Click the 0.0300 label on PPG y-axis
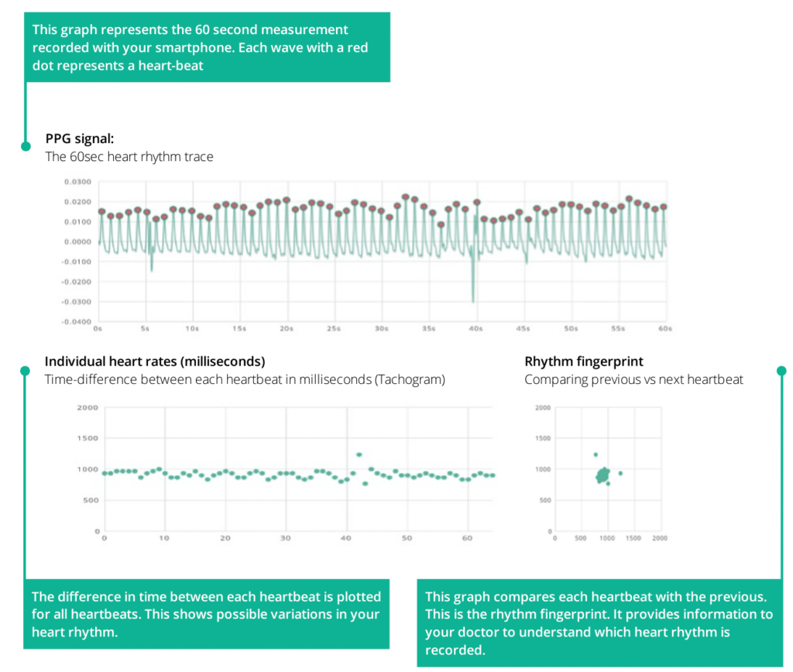 [78, 182]
